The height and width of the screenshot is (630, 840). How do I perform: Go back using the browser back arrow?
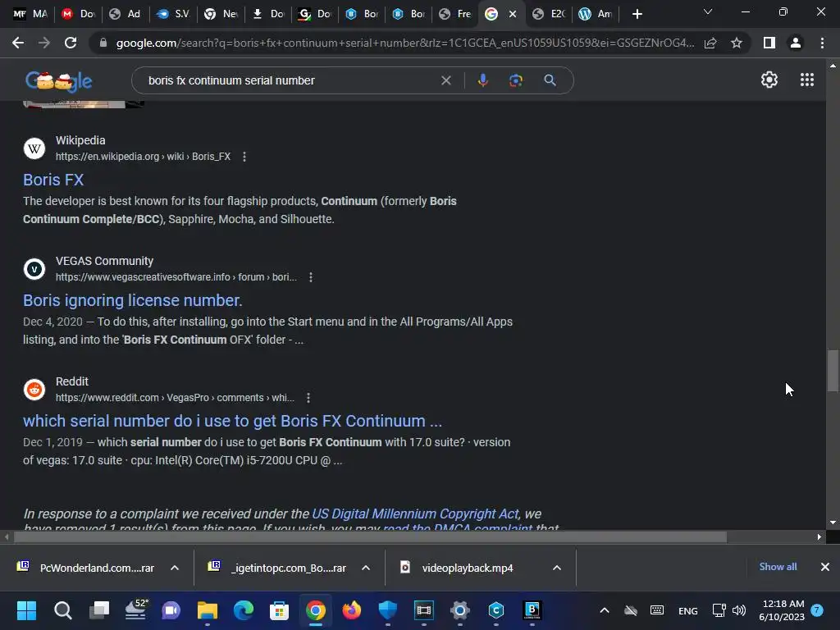18,43
